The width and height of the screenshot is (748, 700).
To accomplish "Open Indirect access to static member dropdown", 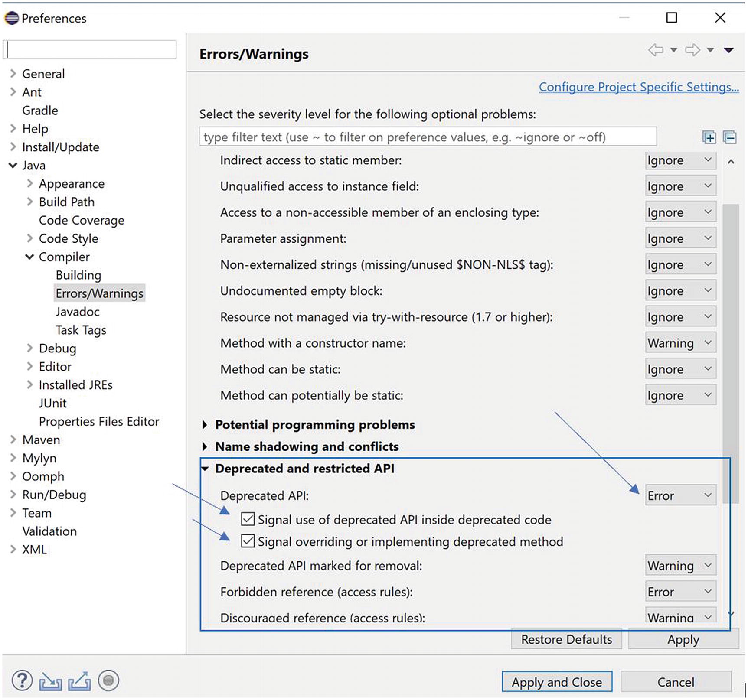I will pos(680,160).
